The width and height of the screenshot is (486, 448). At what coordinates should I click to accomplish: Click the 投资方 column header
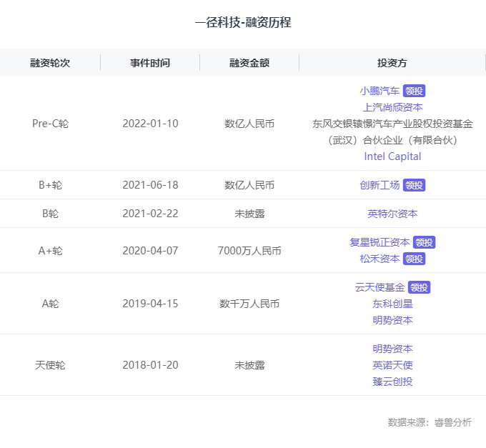[392, 63]
